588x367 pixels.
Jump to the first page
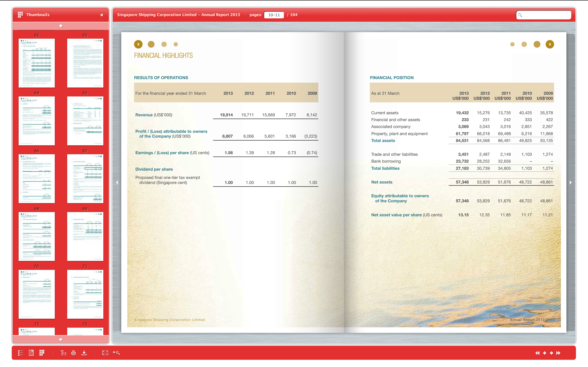[x=537, y=353]
